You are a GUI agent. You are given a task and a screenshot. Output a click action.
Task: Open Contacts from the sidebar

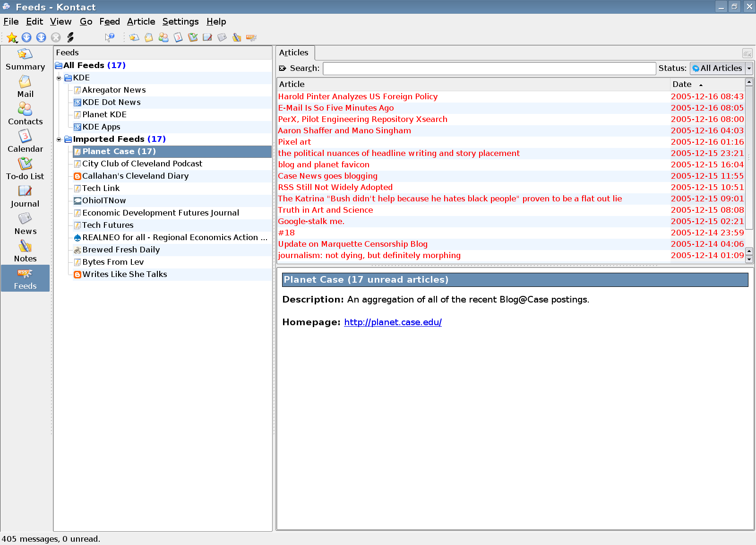tap(25, 114)
